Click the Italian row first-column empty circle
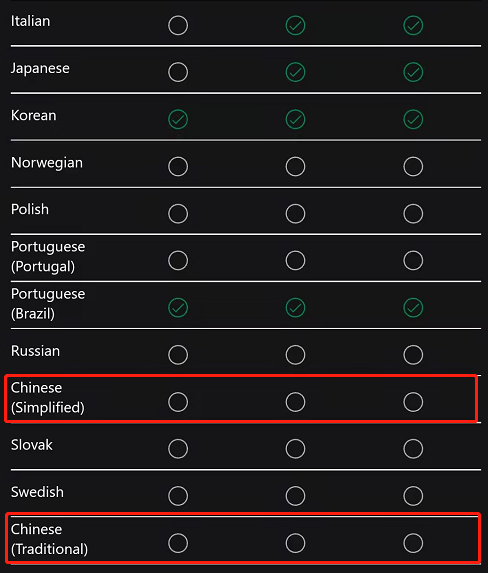Image resolution: width=488 pixels, height=573 pixels. pyautogui.click(x=178, y=26)
